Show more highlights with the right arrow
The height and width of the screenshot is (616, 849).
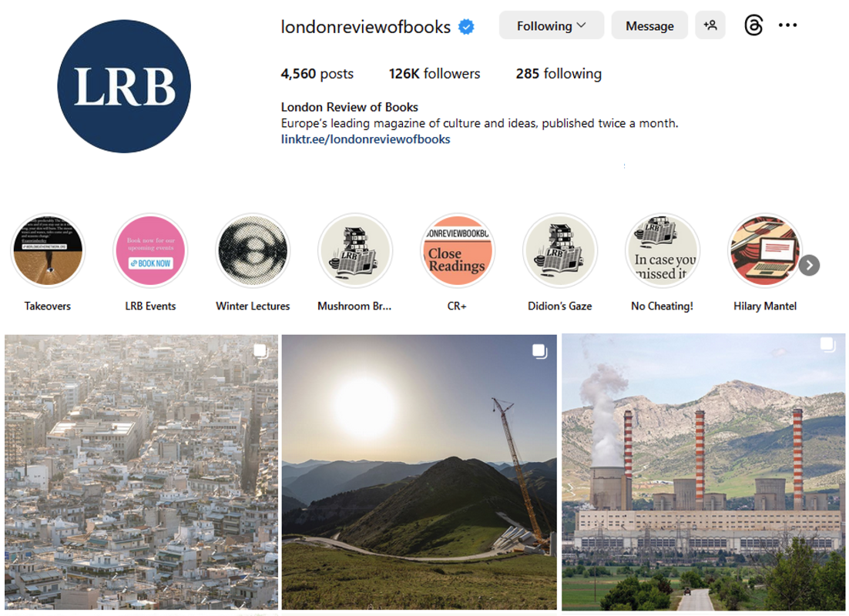pos(810,265)
